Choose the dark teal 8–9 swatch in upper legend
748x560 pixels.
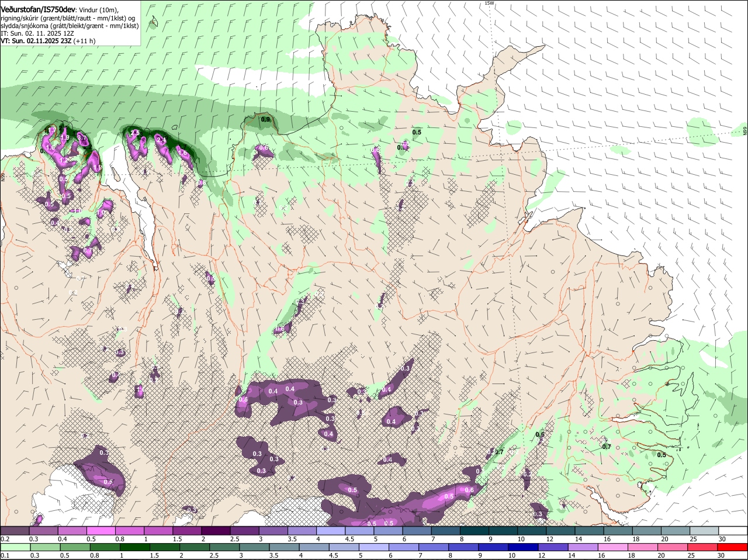(473, 530)
